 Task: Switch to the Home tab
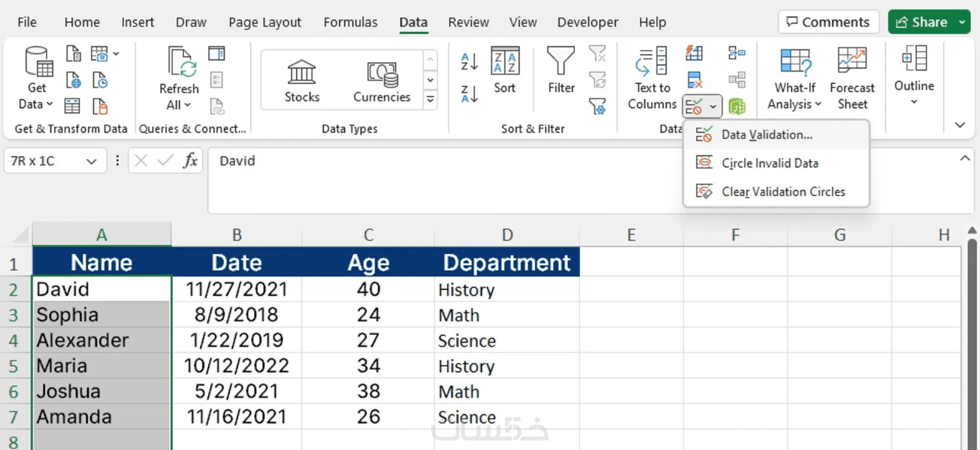(82, 22)
